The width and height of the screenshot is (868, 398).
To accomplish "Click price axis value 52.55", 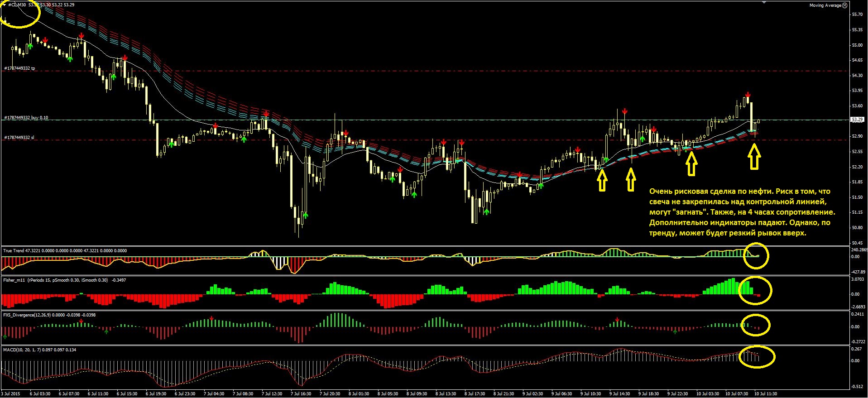I will [x=857, y=152].
